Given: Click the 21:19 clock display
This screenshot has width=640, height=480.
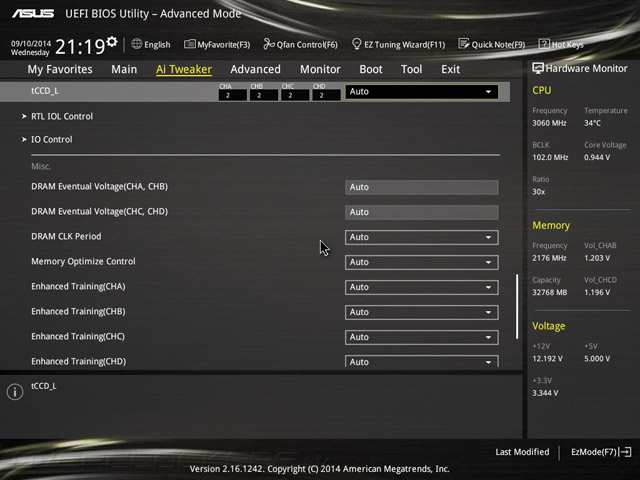Looking at the screenshot, I should point(80,47).
